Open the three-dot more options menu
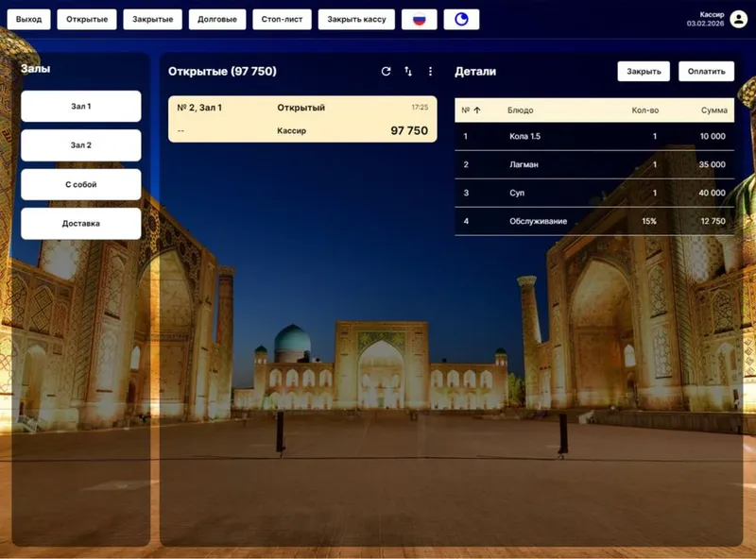The image size is (756, 559). [x=430, y=72]
